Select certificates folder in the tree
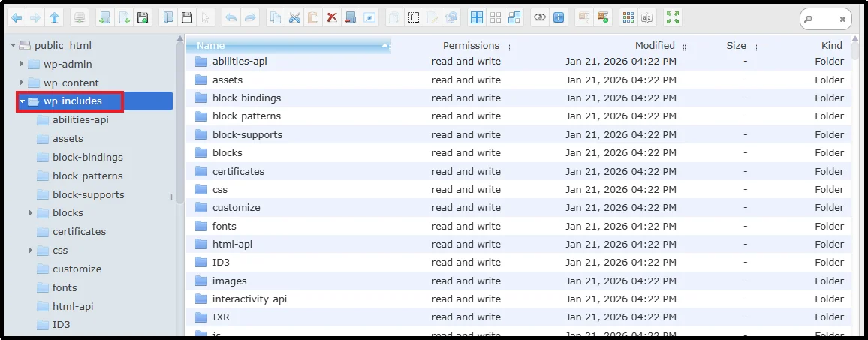This screenshot has height=340, width=868. 79,231
